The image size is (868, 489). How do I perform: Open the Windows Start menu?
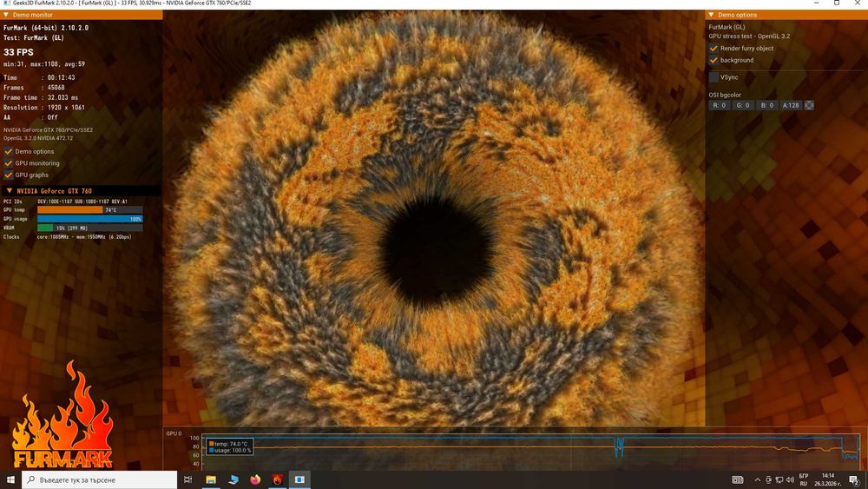pos(10,479)
